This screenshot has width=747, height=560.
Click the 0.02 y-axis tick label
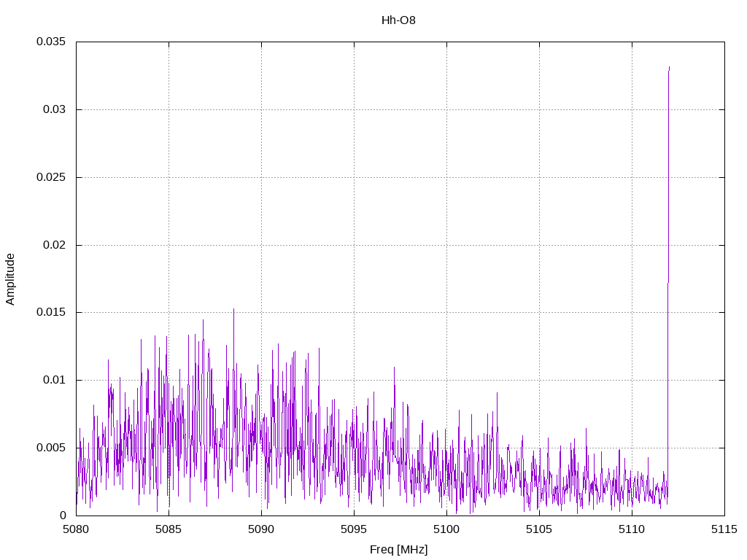pyautogui.click(x=54, y=245)
